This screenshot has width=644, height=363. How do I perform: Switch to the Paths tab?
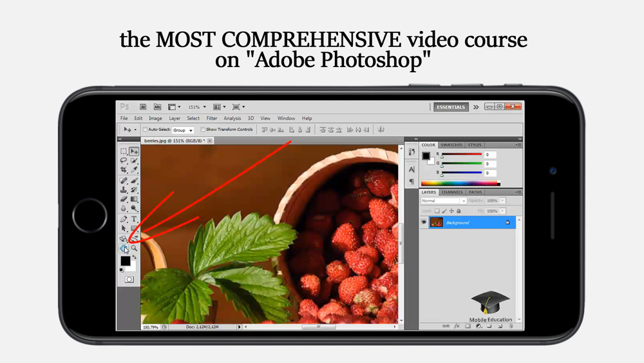pyautogui.click(x=475, y=192)
